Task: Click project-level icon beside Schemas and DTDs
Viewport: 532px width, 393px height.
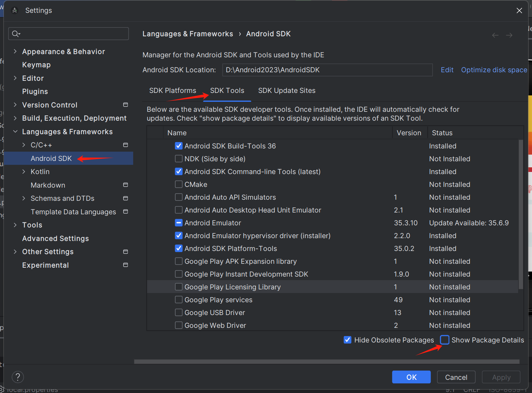Action: [125, 198]
